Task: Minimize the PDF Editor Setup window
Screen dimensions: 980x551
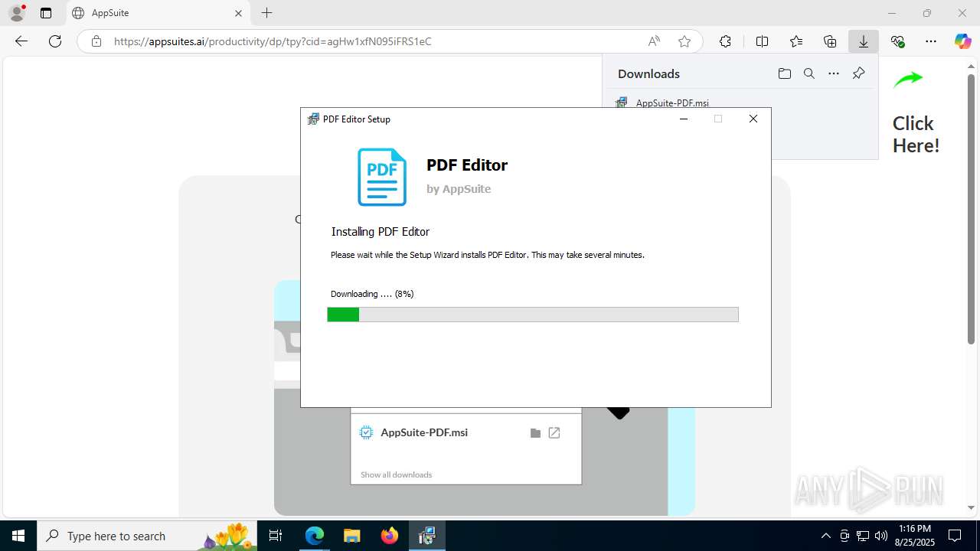Action: point(683,119)
